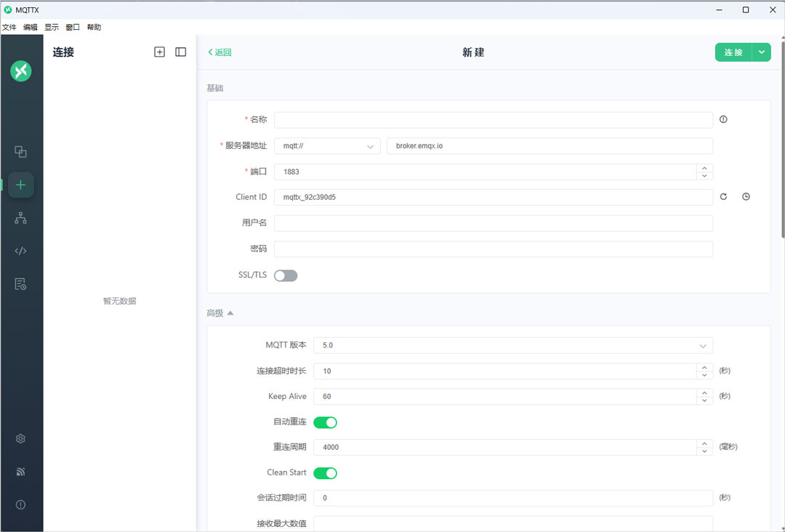The image size is (785, 532).
Task: Decrease Keep Alive with down arrow
Action: [x=704, y=400]
